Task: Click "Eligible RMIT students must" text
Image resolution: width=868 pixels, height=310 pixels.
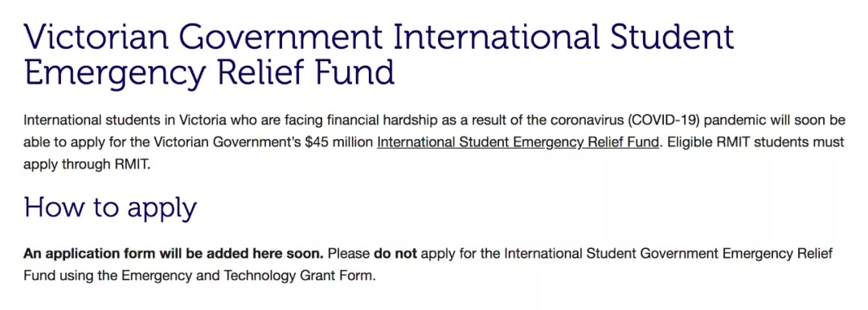Action: click(x=755, y=142)
